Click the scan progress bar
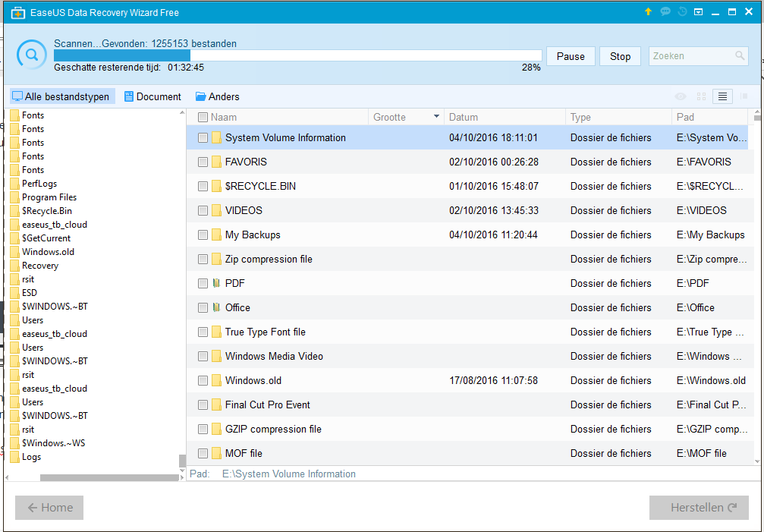This screenshot has width=764, height=532. pyautogui.click(x=297, y=55)
